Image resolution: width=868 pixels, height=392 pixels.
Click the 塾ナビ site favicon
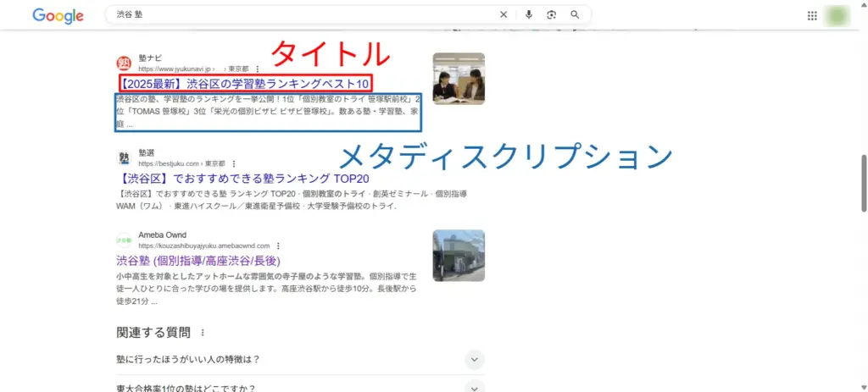click(x=124, y=63)
